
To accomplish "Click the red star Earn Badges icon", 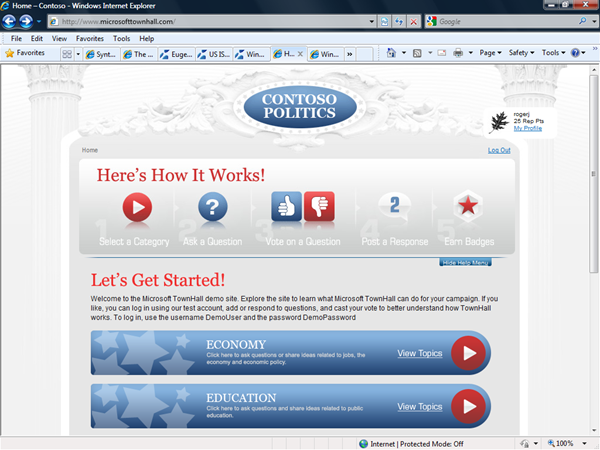I will coord(468,206).
